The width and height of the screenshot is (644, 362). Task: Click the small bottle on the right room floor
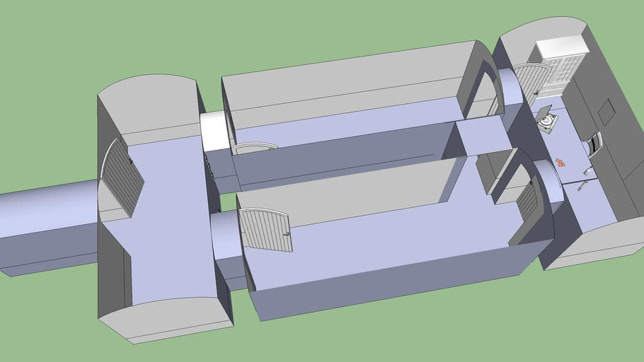click(587, 171)
